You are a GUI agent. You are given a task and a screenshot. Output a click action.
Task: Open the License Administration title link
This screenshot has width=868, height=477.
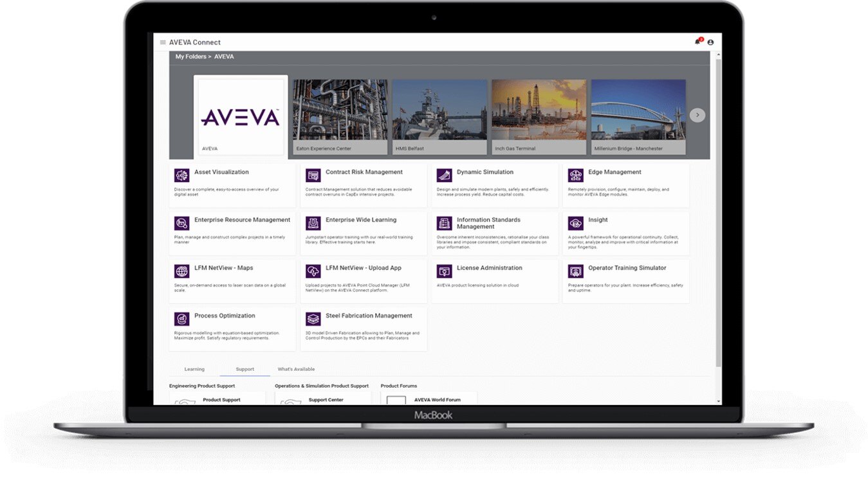[490, 268]
